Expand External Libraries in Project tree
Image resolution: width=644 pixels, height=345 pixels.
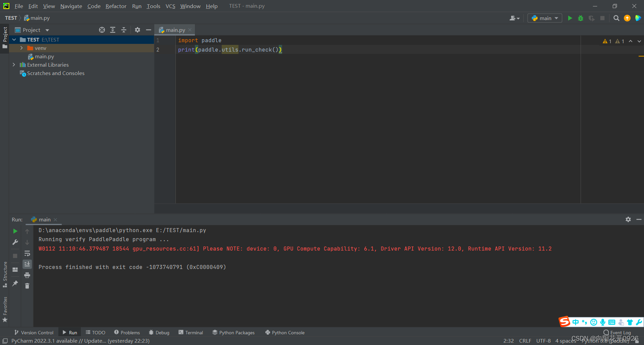coord(14,65)
